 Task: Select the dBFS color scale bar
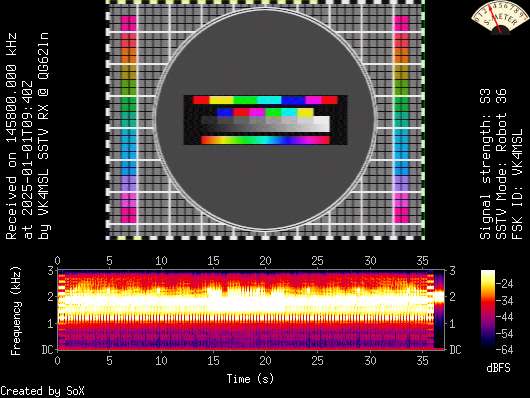(488, 309)
